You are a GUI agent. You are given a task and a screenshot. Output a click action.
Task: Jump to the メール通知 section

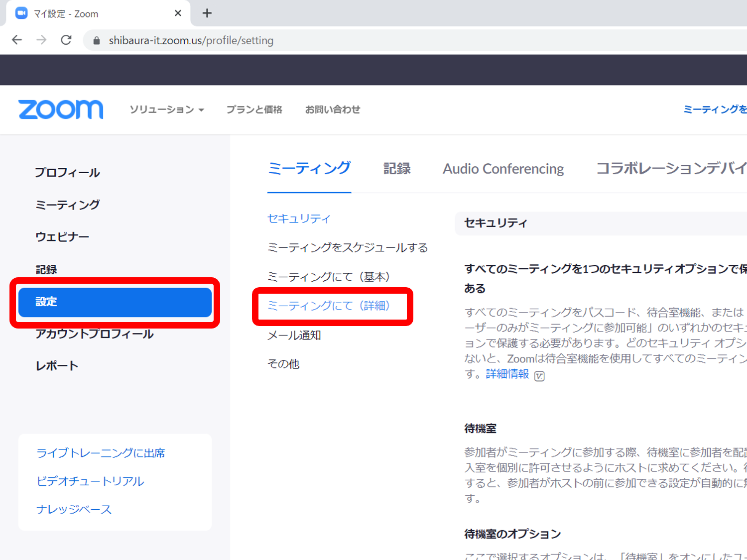(x=294, y=335)
